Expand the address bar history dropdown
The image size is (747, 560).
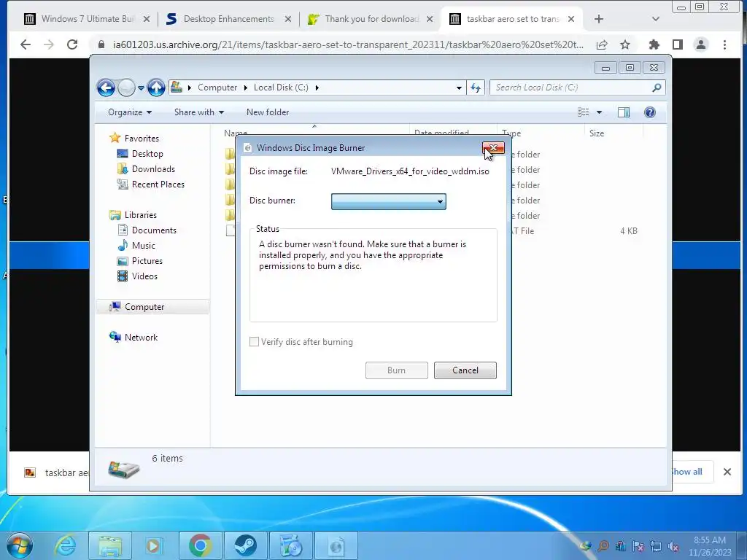pyautogui.click(x=459, y=88)
